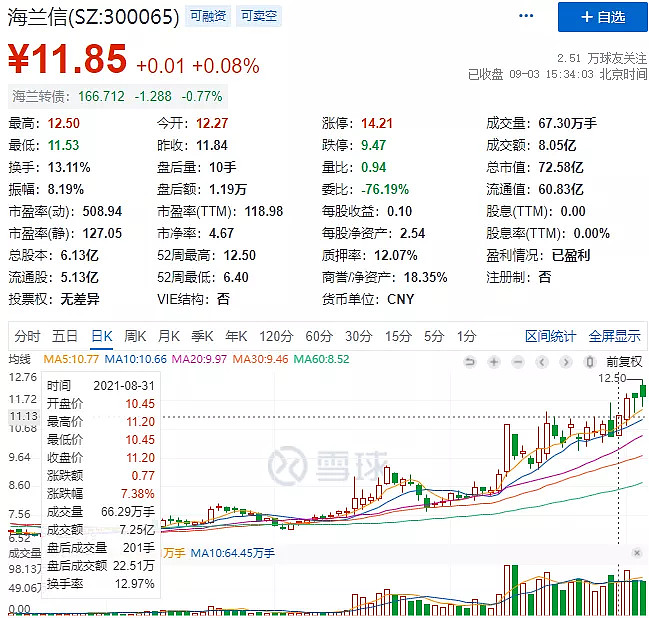Zoom out the K-line chart with minus icon
Viewport: 649px width, 618px height.
517,362
